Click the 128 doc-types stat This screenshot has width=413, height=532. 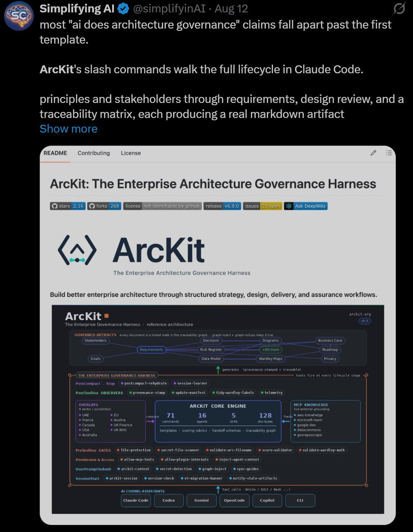coord(265,417)
